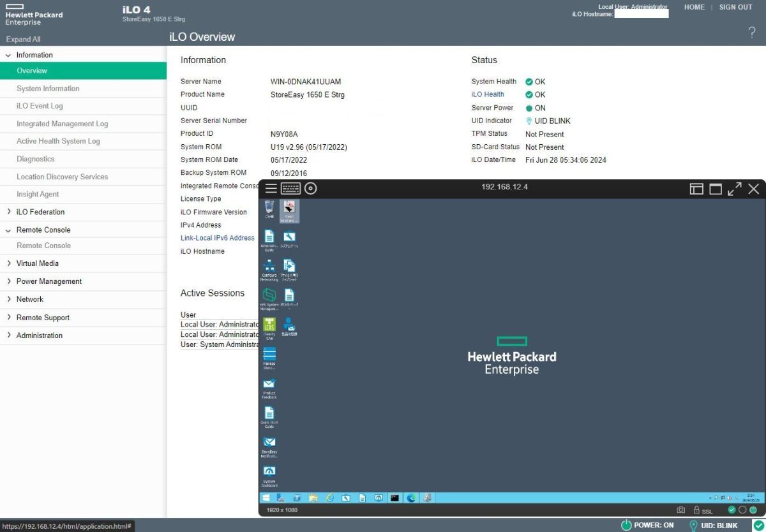The image size is (766, 532).
Task: Click iLO Date/Time value Fri Jun 28
Action: tap(566, 160)
